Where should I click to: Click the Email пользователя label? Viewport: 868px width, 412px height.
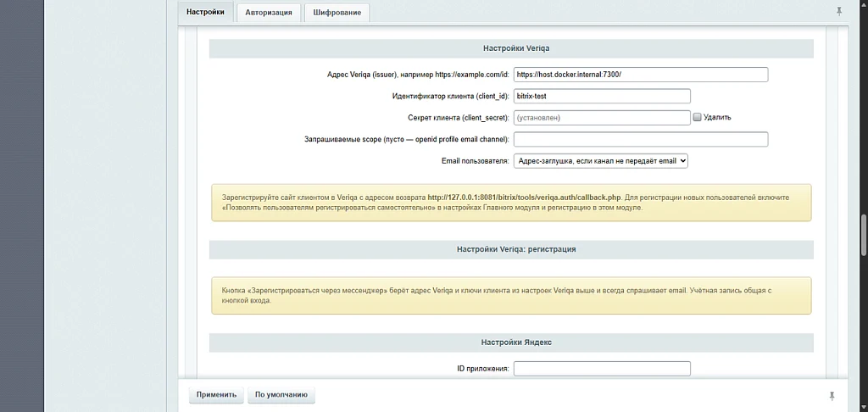[475, 160]
